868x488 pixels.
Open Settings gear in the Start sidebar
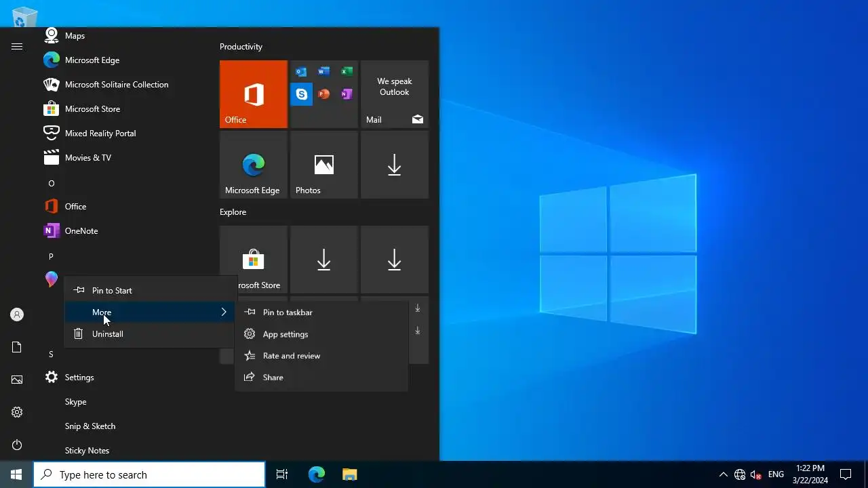(x=17, y=412)
